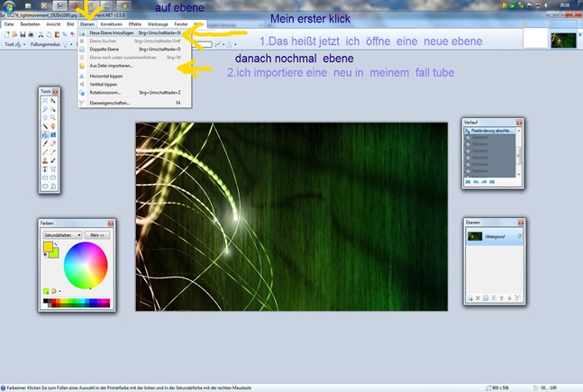Rewind to first step in Verlauf
The height and width of the screenshot is (392, 583).
point(468,181)
